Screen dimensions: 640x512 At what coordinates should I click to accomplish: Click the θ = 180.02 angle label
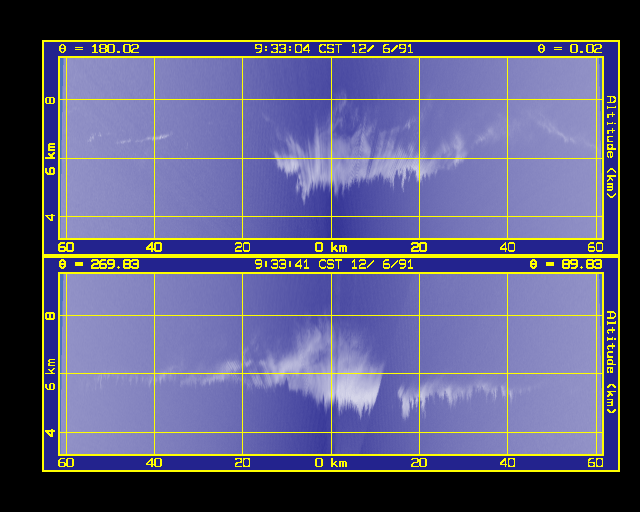click(99, 49)
